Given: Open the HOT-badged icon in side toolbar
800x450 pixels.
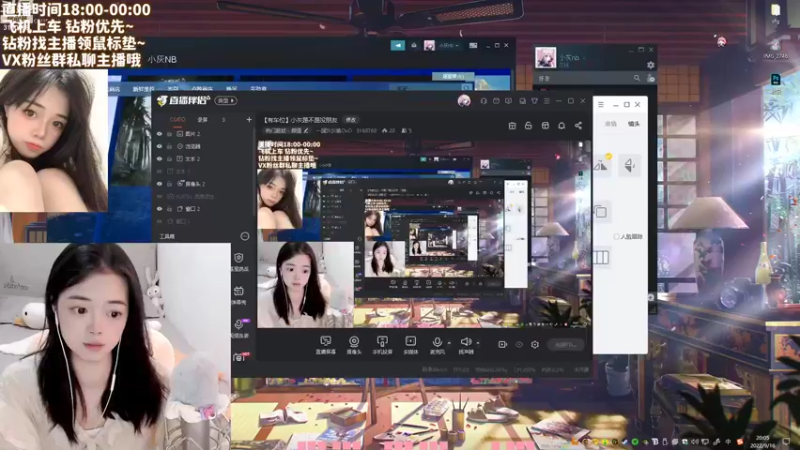Looking at the screenshot, I should click(x=239, y=357).
